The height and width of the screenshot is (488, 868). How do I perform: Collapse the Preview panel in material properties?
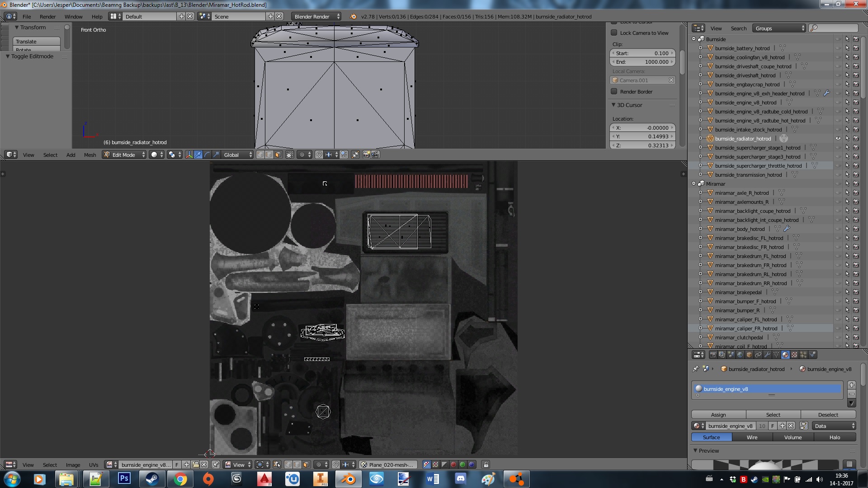(695, 450)
